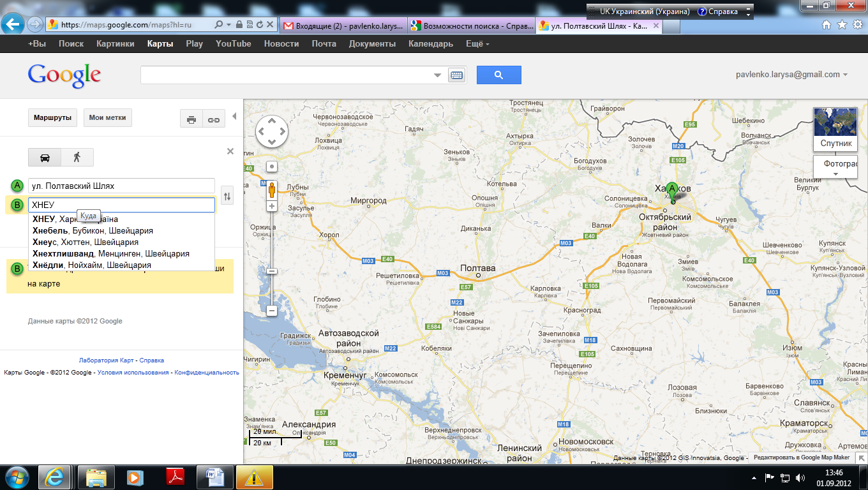Open Почта in the Google bar

click(324, 44)
